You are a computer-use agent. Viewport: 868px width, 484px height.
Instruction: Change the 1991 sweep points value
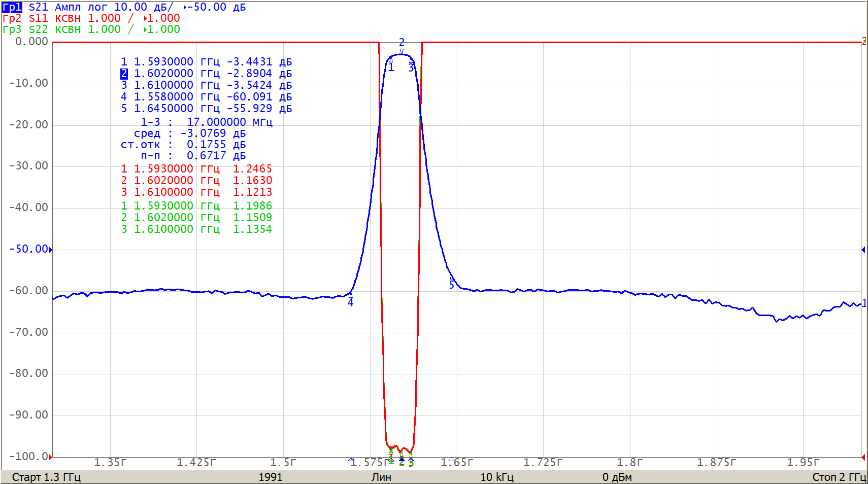tap(270, 477)
